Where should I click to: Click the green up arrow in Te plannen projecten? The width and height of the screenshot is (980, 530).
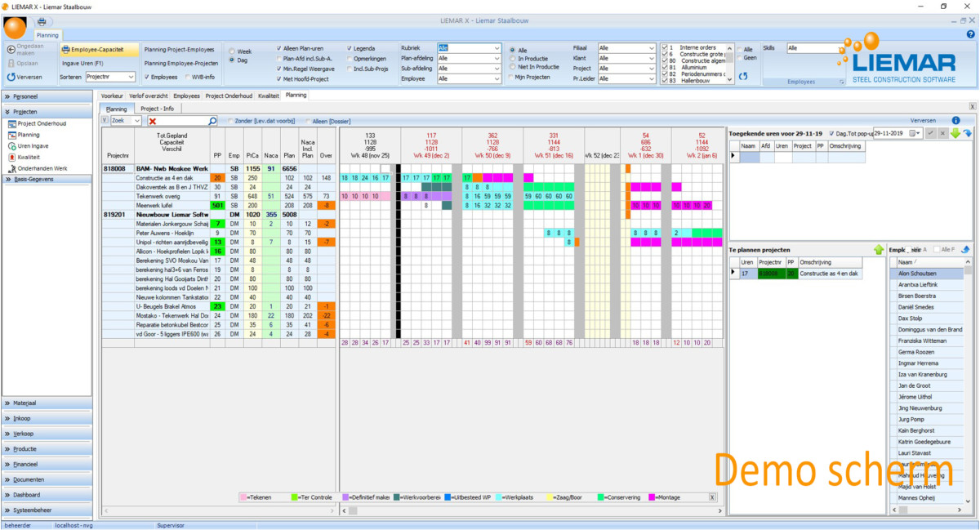coord(879,250)
